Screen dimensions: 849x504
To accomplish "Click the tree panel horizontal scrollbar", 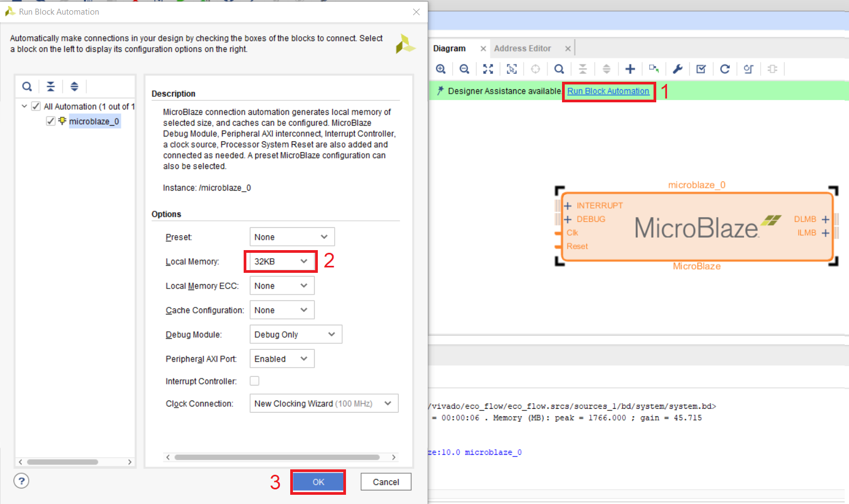I will 63,462.
